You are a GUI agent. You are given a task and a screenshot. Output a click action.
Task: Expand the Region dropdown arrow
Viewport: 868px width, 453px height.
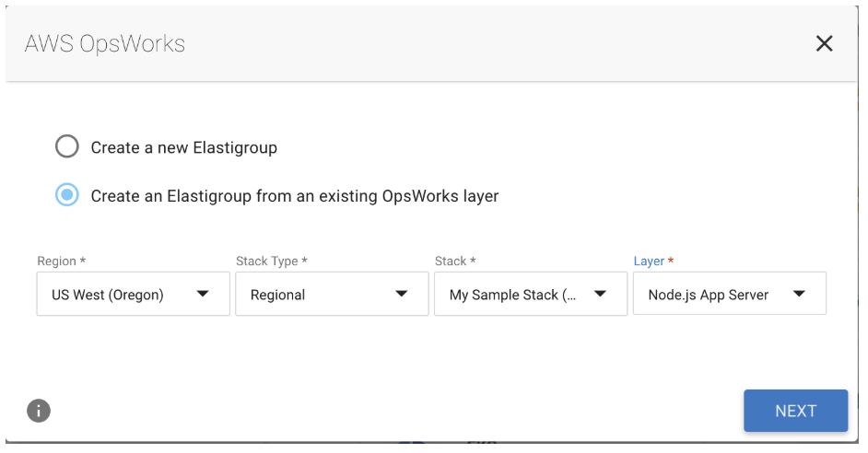[203, 295]
